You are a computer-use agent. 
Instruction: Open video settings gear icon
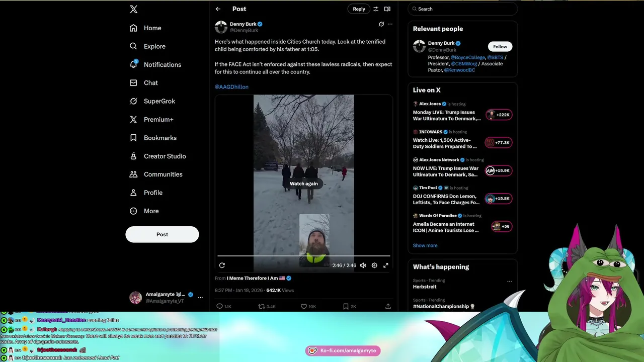[x=374, y=265]
